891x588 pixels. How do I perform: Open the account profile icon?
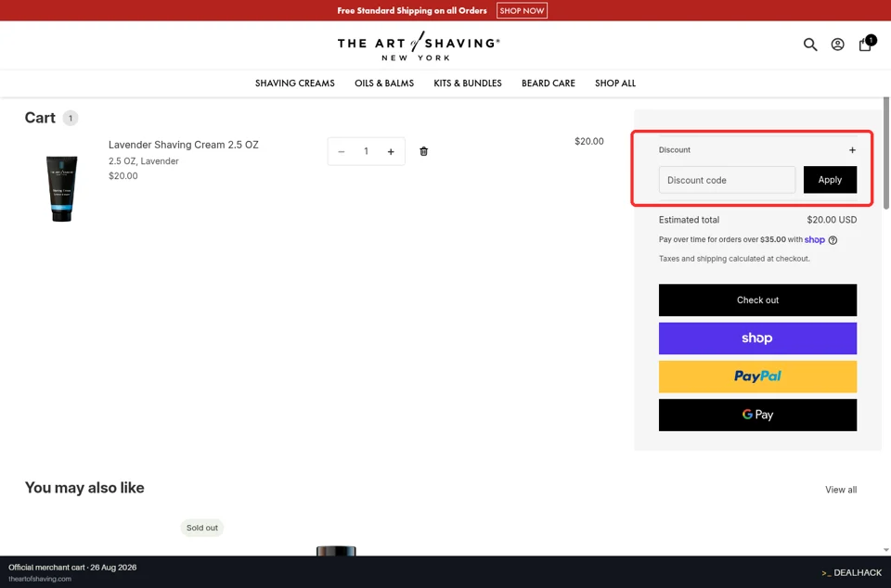(837, 45)
